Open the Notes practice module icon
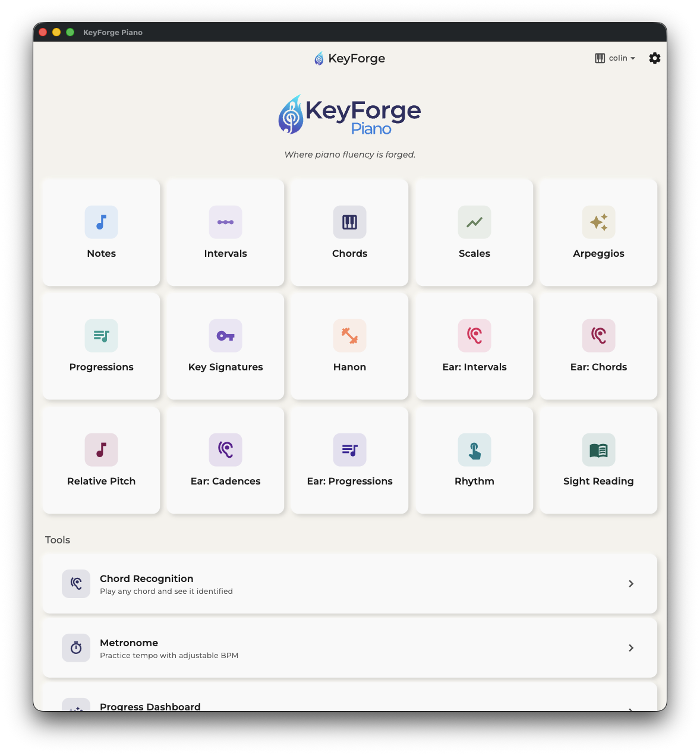Screen dimensions: 700x755 pos(101,222)
